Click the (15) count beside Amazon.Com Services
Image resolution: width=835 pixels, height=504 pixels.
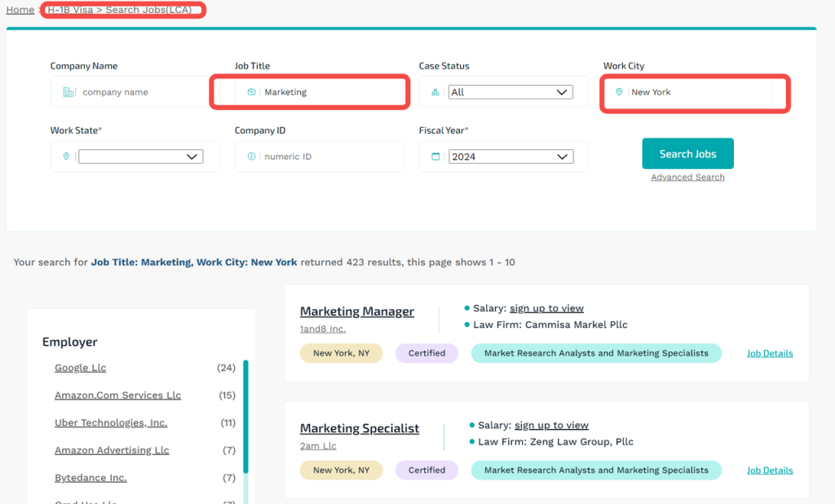coord(227,396)
